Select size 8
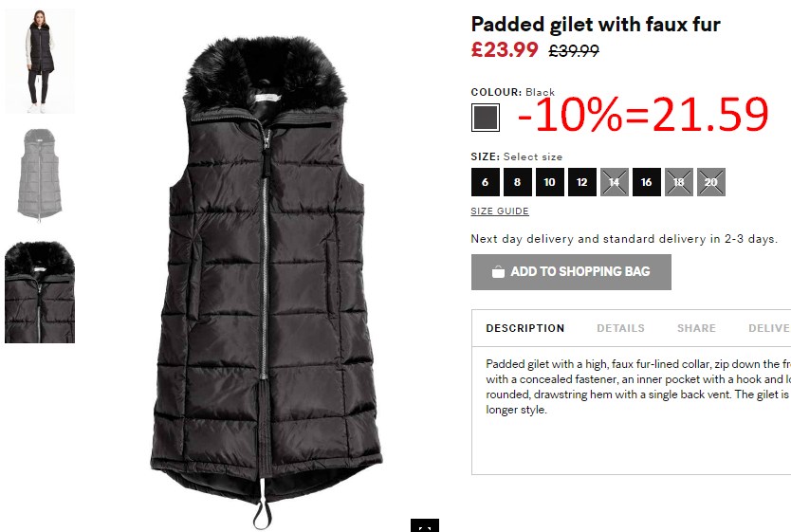The height and width of the screenshot is (532, 791). click(x=518, y=182)
